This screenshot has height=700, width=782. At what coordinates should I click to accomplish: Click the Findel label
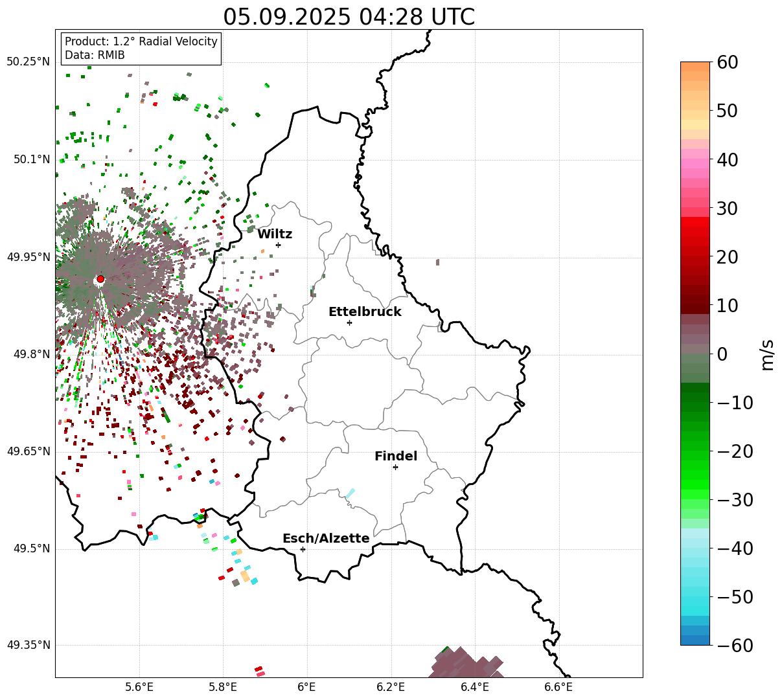pyautogui.click(x=396, y=457)
